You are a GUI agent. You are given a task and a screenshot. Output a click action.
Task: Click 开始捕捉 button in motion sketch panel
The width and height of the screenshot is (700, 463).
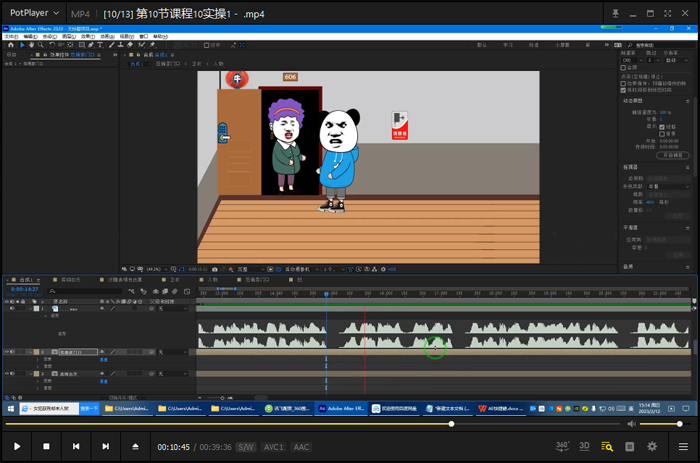coord(673,155)
